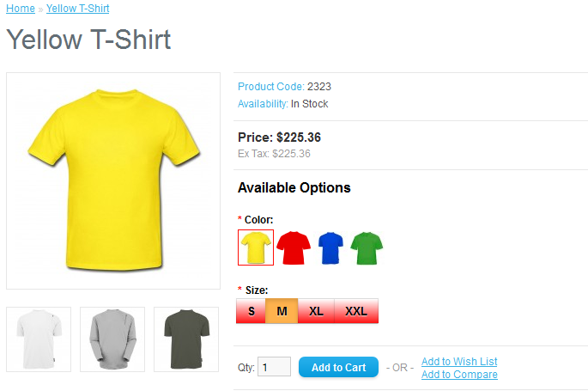The image size is (588, 391).
Task: Click the Product Code label
Action: tap(271, 86)
